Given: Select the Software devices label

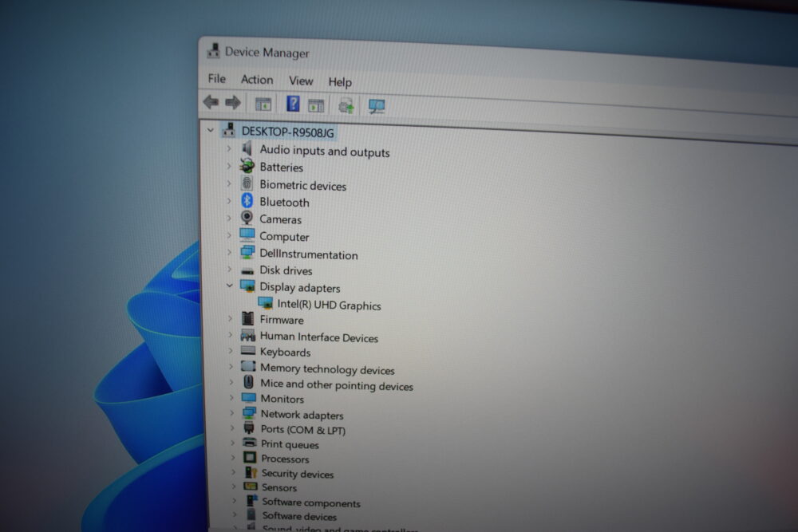Looking at the screenshot, I should pyautogui.click(x=300, y=516).
